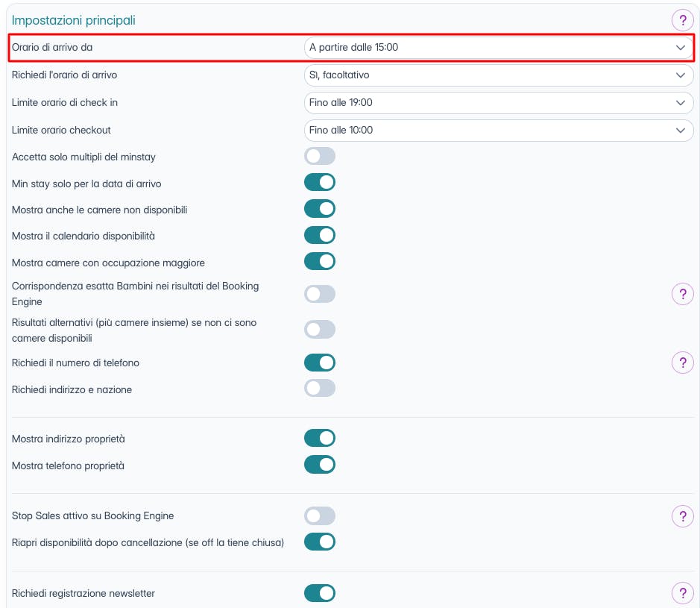Enable Risultati alternativi toggle
The image size is (700, 608).
320,330
